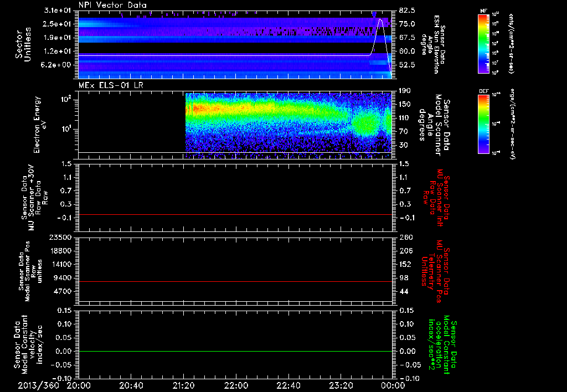
Task: Click the 4700 scanner position tick label
Action: [x=63, y=291]
